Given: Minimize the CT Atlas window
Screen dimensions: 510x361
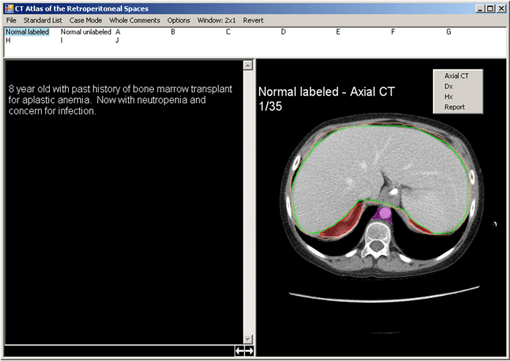Looking at the screenshot, I should click(x=480, y=9).
